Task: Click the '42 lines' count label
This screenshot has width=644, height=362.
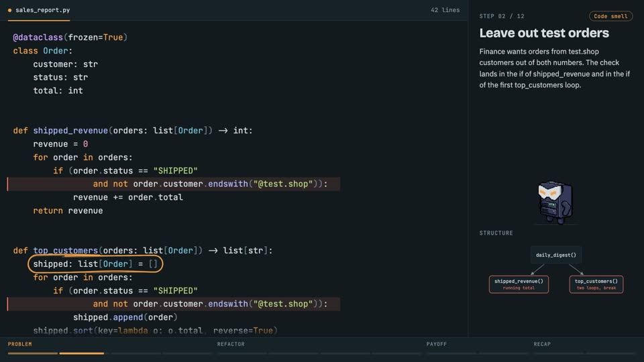Action: (445, 10)
